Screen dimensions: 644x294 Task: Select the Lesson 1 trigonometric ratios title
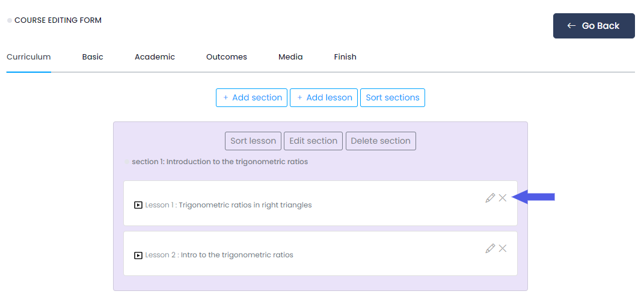(x=228, y=205)
